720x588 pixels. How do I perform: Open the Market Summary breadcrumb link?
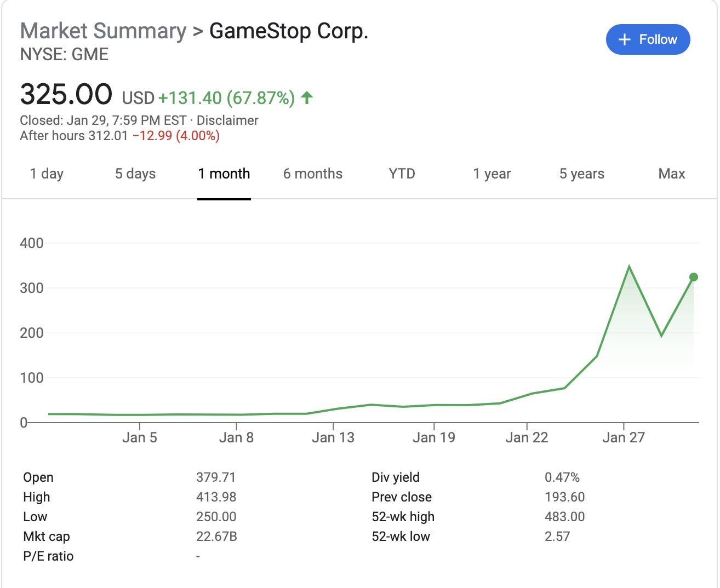(x=103, y=31)
